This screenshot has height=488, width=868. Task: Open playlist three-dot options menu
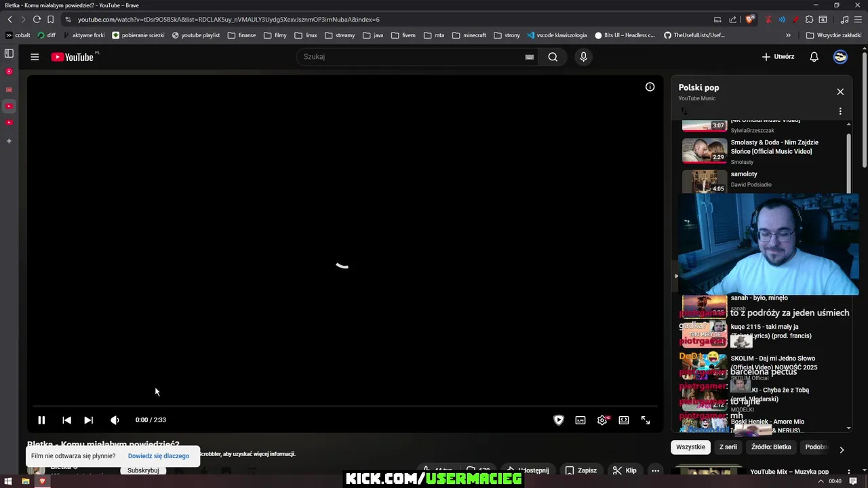pos(840,111)
